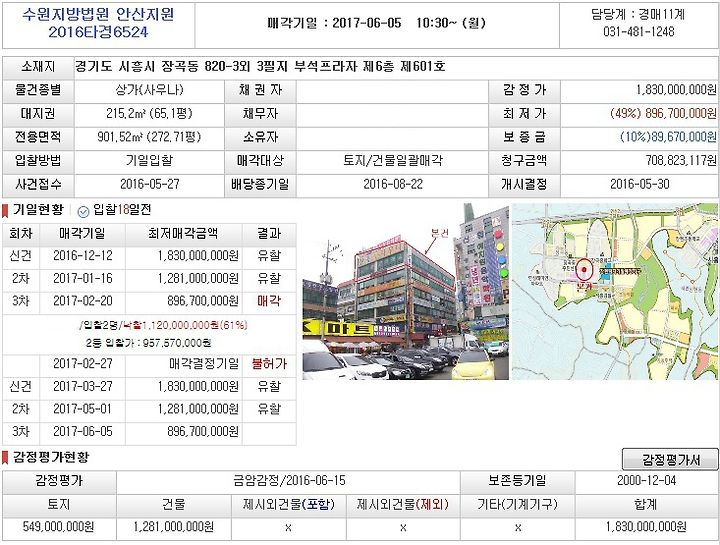This screenshot has height=545, width=720.
Task: Click commencement decision date 2016-05-30
Action: click(640, 184)
